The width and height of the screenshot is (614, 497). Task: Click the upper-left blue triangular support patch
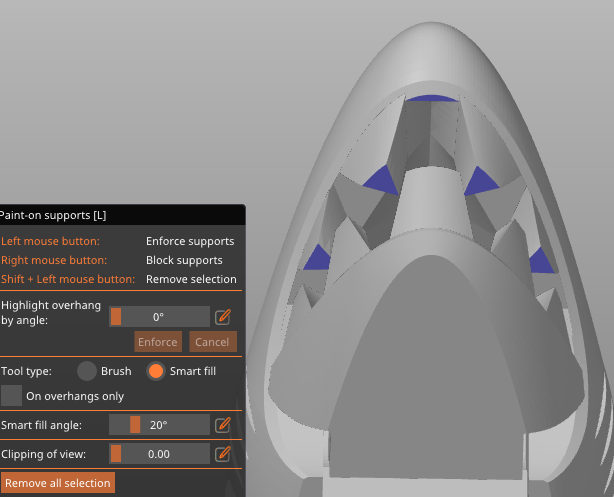coord(382,182)
